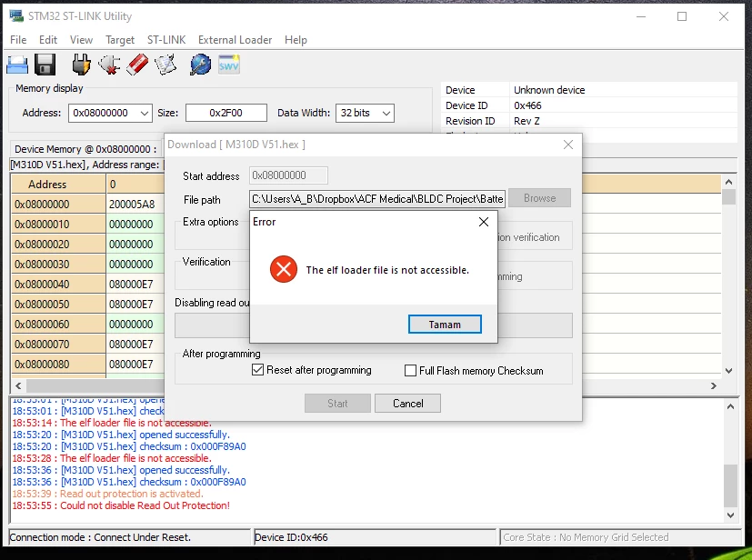Open the External Loader menu
Image resolution: width=752 pixels, height=560 pixels.
(235, 40)
